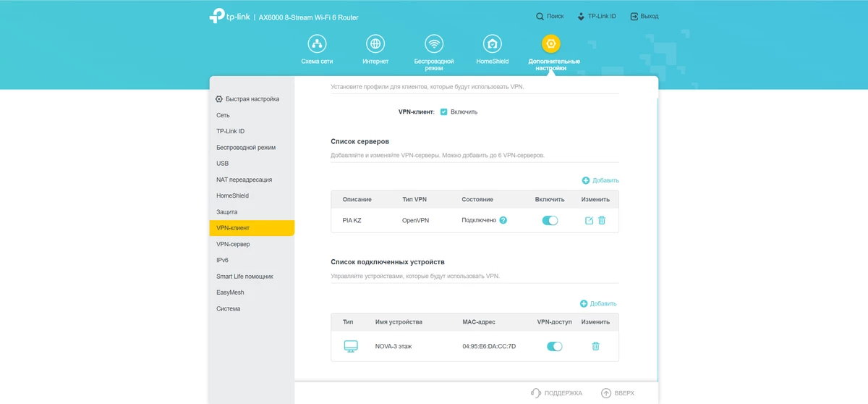
Task: Open Поиск search in the header
Action: click(550, 16)
